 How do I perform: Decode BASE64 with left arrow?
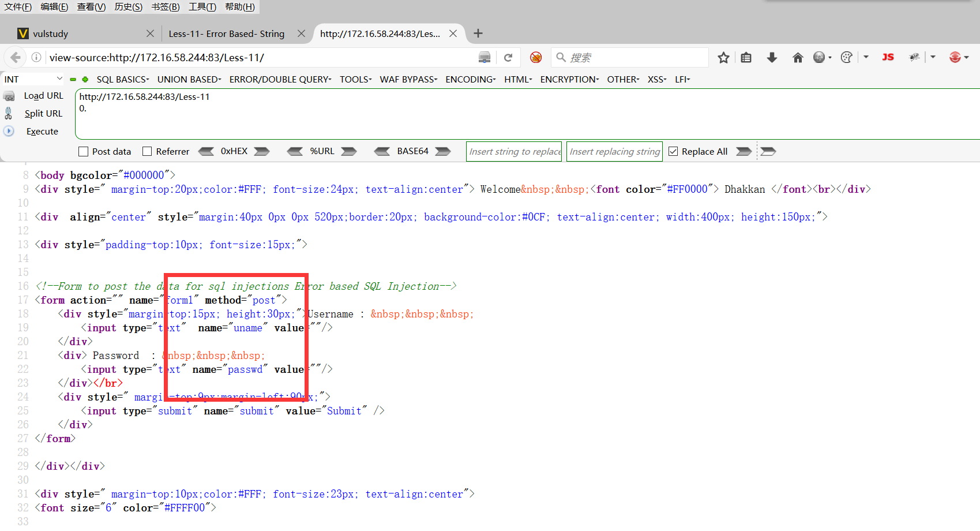click(382, 151)
